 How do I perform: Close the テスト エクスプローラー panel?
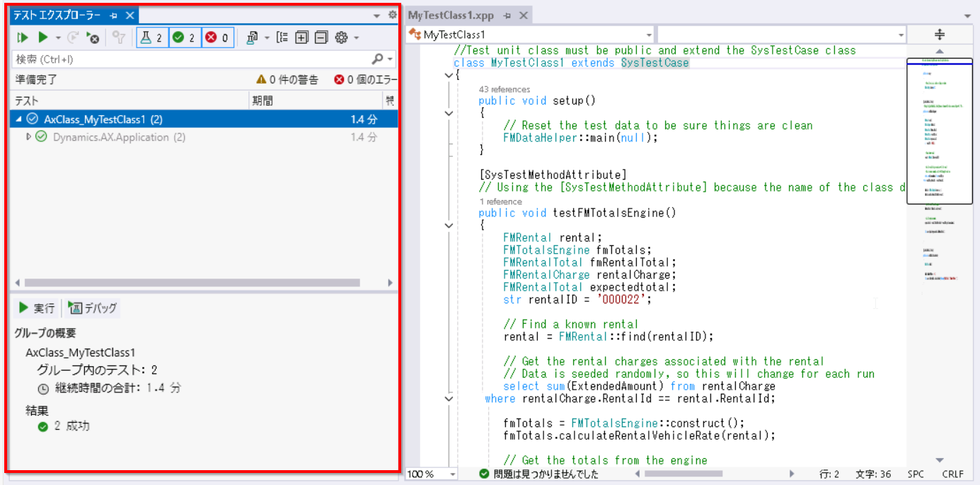(129, 15)
